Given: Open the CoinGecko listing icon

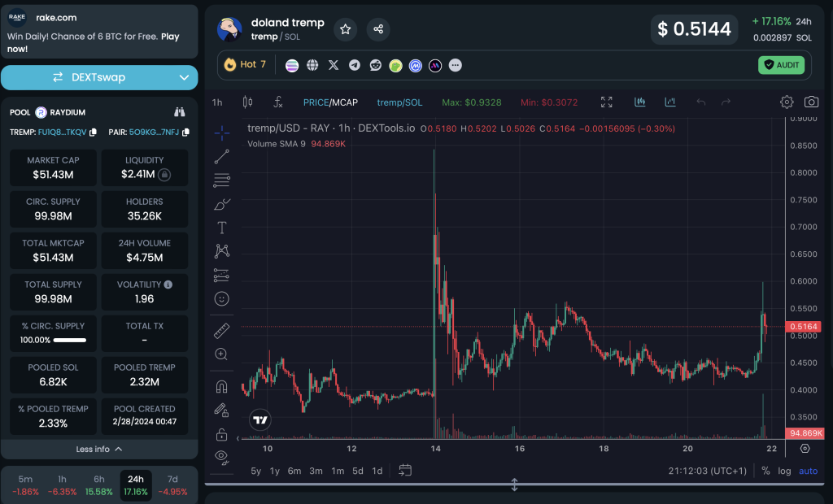Looking at the screenshot, I should coord(396,65).
